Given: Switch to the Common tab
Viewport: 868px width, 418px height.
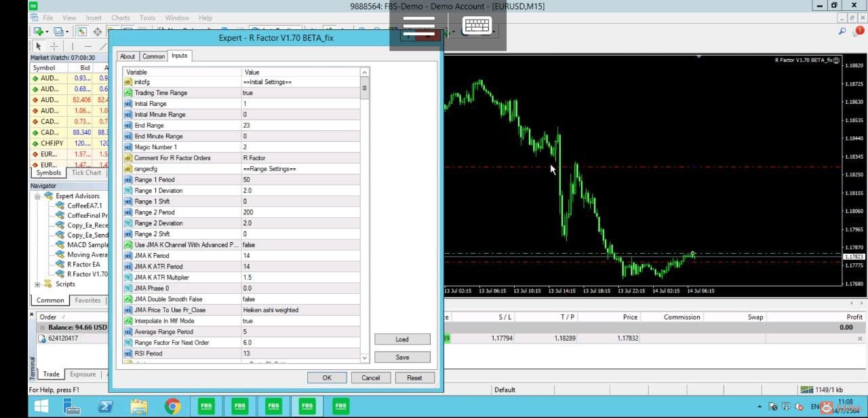Looking at the screenshot, I should tap(154, 56).
